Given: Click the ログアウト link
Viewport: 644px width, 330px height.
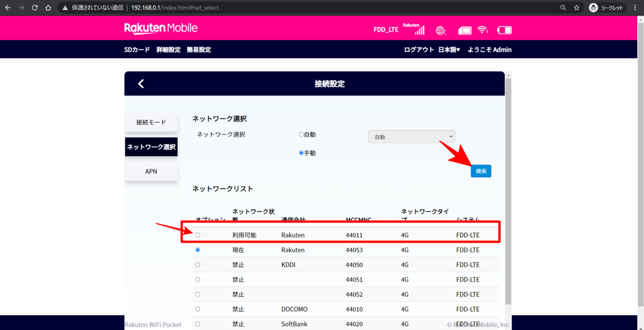Looking at the screenshot, I should pos(419,49).
